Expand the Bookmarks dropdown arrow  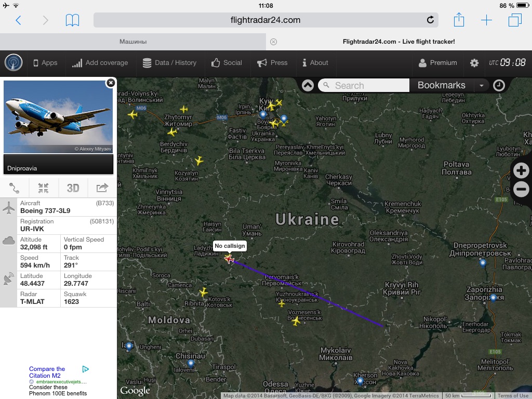click(x=481, y=86)
